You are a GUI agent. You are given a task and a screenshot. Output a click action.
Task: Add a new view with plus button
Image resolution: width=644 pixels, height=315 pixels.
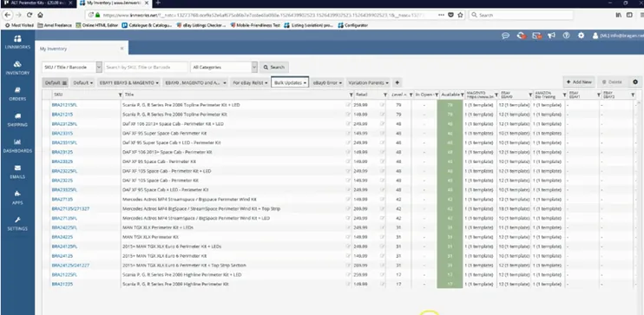(398, 82)
